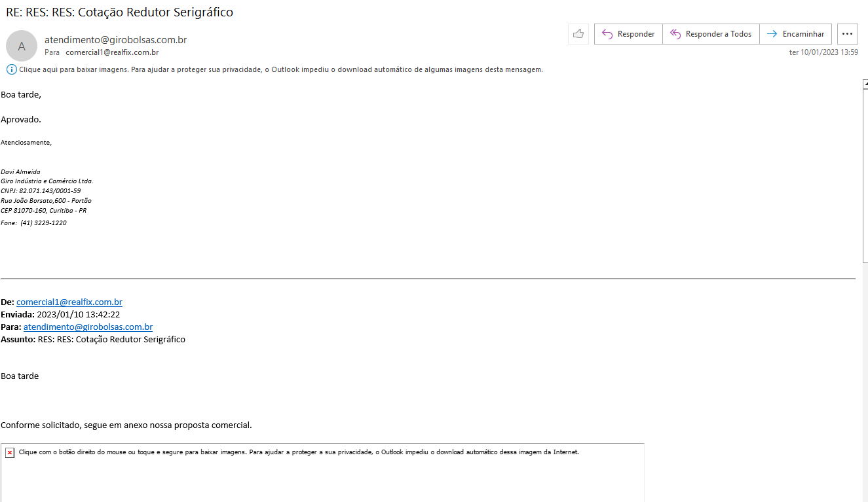Forward the email with Encaminhar
The width and height of the screenshot is (868, 502).
click(x=795, y=34)
